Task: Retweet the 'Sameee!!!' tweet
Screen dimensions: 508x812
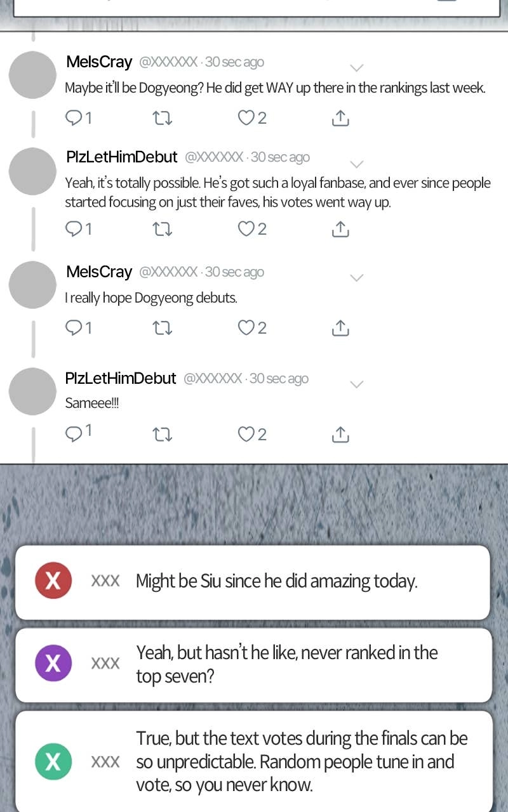Action: tap(163, 435)
